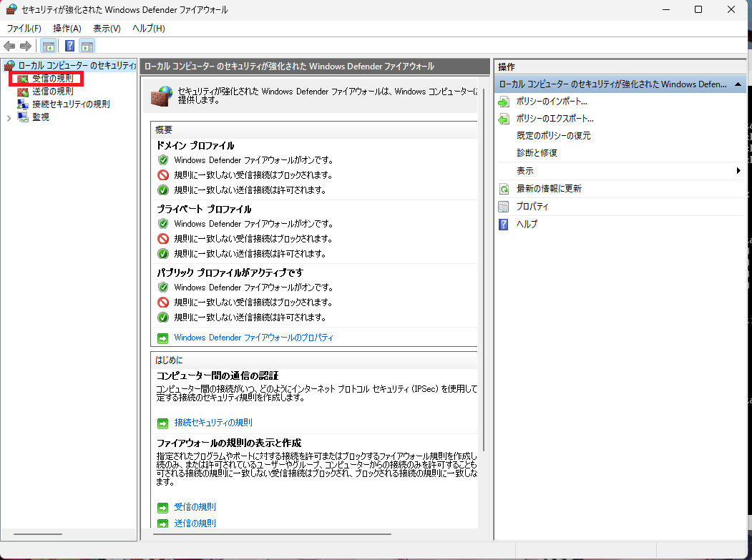Screen dimensions: 752x560
Task: Click the 受信の規則 brick icon in tree
Action: [x=23, y=79]
